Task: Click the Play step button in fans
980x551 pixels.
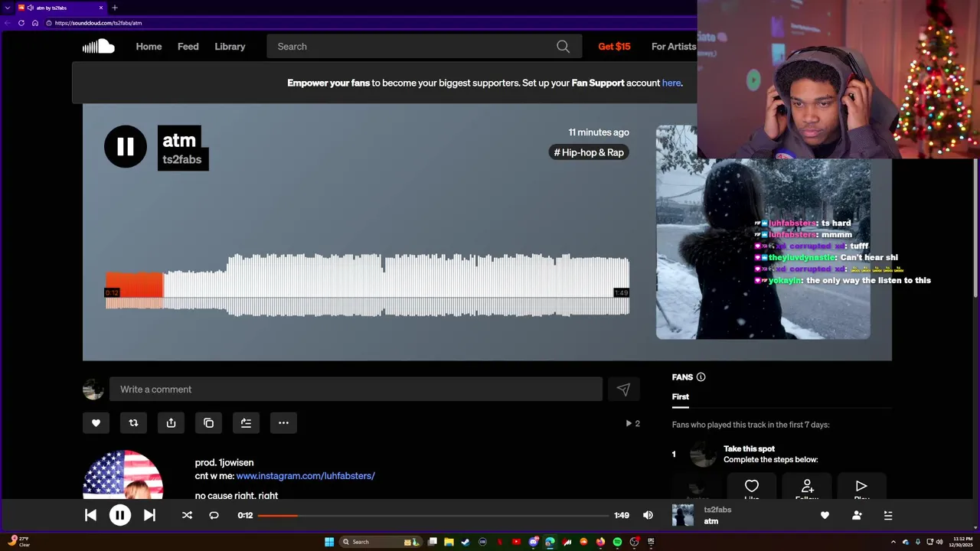Action: (861, 487)
